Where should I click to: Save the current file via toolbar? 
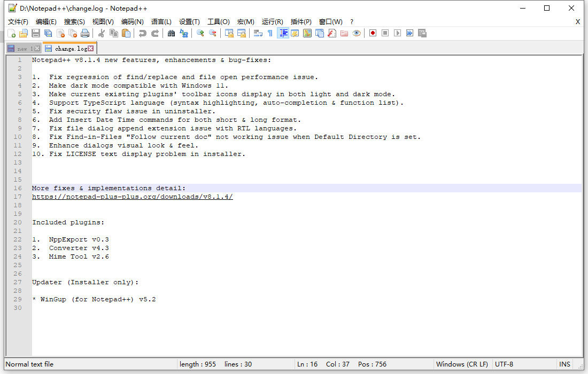[x=36, y=33]
